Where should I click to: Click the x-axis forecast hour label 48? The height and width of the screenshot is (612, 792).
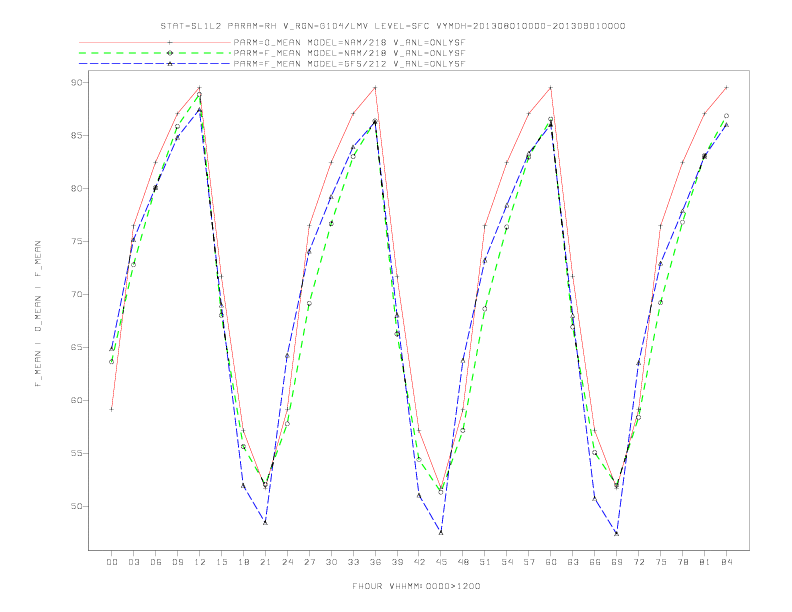(463, 562)
